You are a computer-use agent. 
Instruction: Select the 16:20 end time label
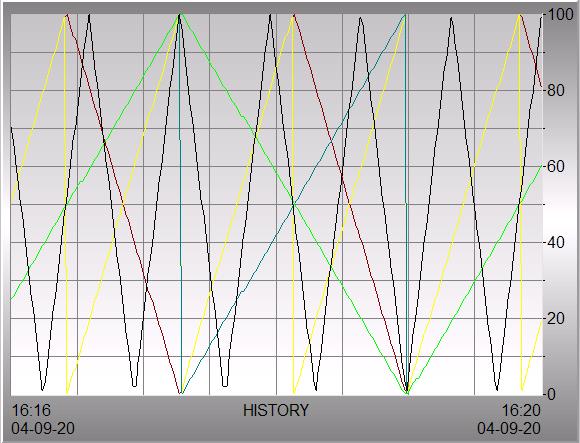click(521, 410)
